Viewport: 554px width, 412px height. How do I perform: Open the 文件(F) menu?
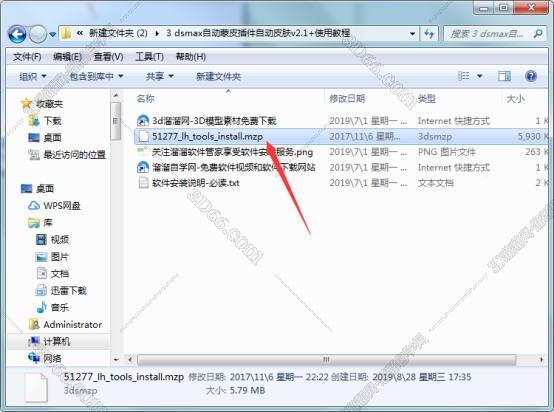[x=27, y=57]
